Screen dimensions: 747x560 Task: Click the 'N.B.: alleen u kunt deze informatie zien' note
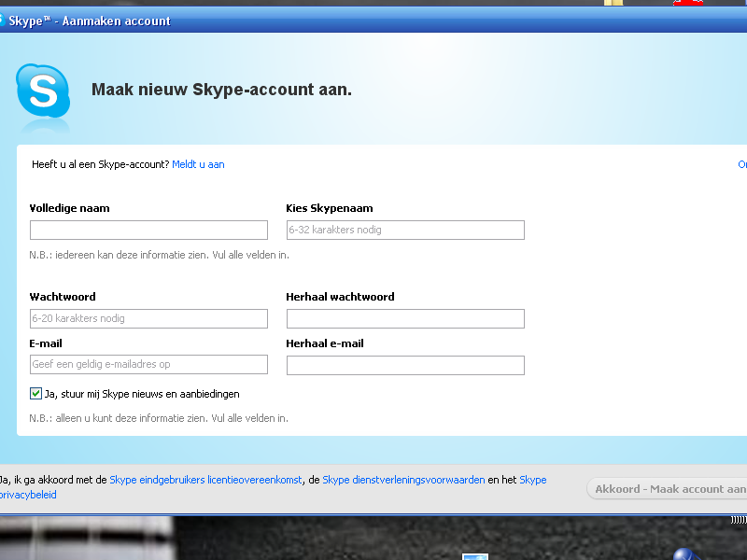point(159,418)
